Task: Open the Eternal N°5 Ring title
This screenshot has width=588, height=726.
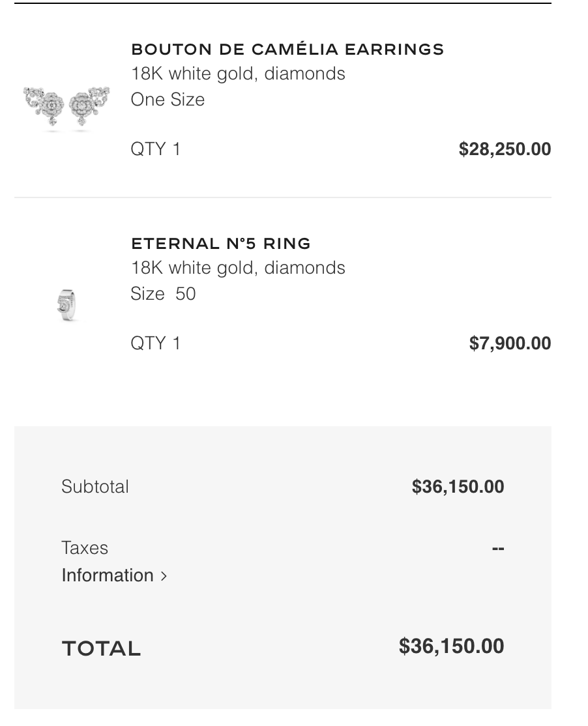Action: (x=220, y=244)
